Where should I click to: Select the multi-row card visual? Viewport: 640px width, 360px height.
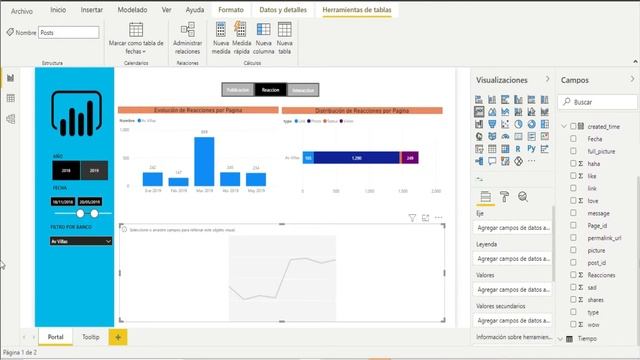[531, 136]
